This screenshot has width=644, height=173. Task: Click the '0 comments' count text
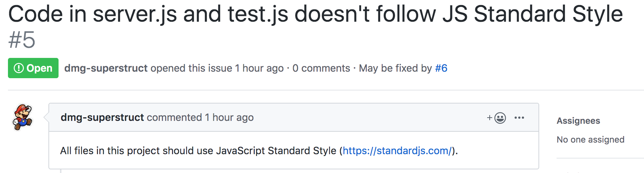click(321, 68)
